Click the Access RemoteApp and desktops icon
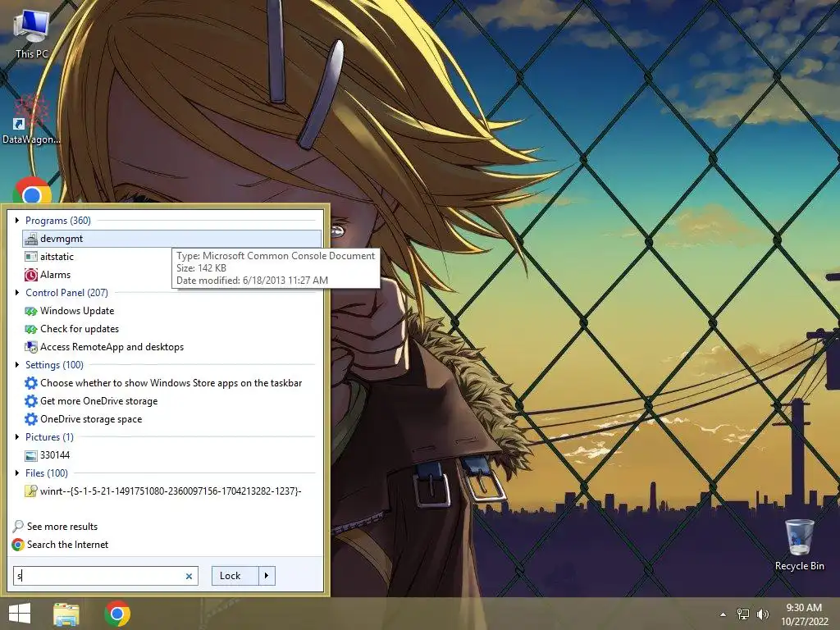The height and width of the screenshot is (630, 840). pyautogui.click(x=31, y=347)
